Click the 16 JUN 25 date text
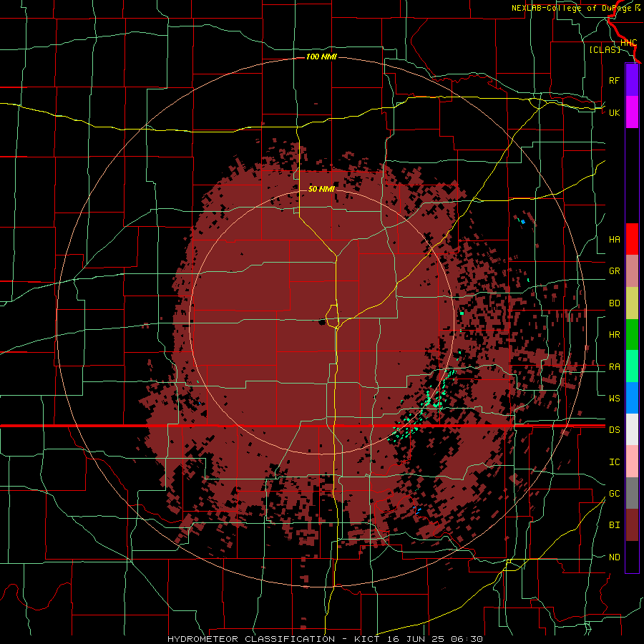 416,639
